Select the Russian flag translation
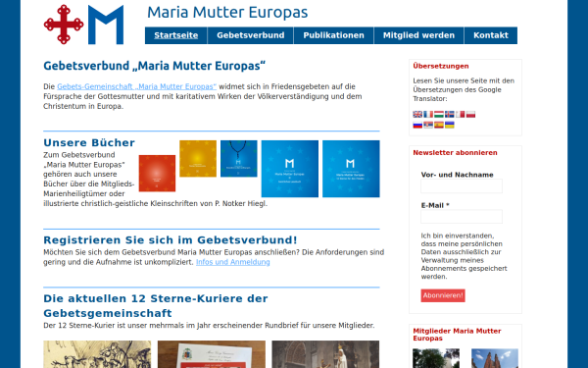This screenshot has width=588, height=368. click(x=417, y=125)
